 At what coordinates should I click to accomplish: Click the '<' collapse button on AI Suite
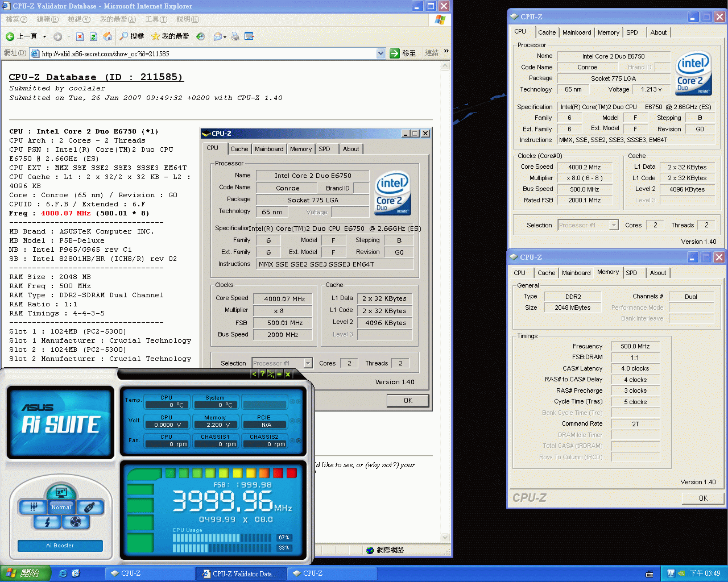(254, 374)
